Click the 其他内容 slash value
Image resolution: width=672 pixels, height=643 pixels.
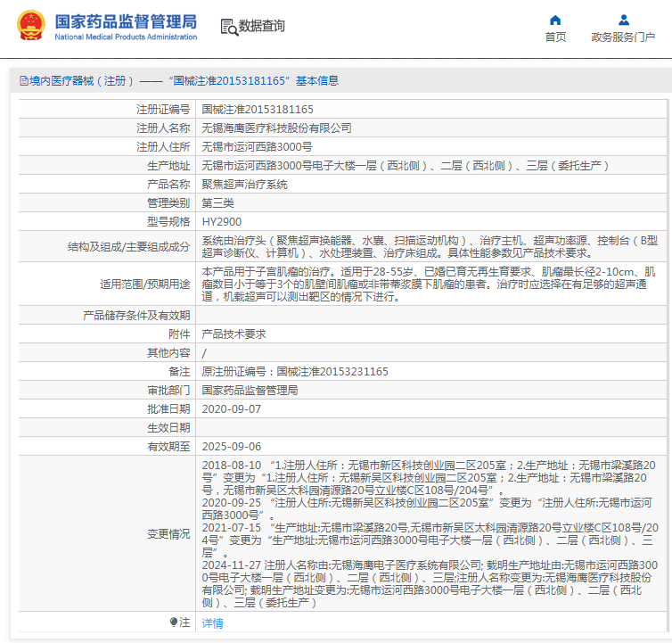(x=204, y=353)
